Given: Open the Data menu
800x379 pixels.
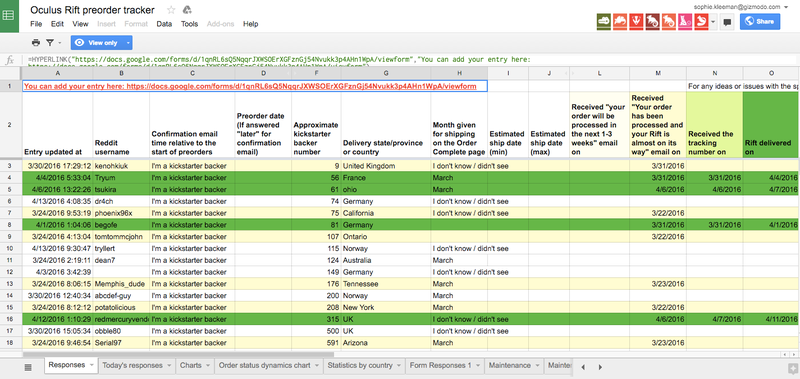Looking at the screenshot, I should pyautogui.click(x=164, y=24).
